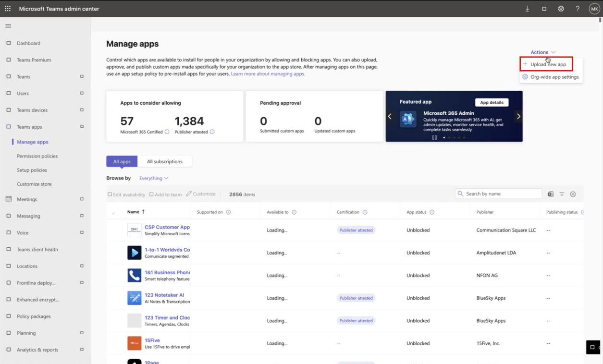Click the 15Five app icon
Image resolution: width=603 pixels, height=364 pixels.
coord(134,343)
